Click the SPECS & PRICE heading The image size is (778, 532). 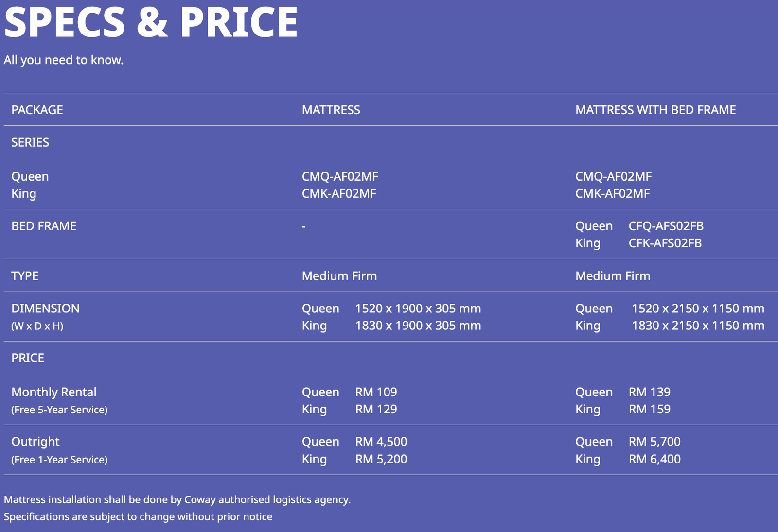point(151,22)
